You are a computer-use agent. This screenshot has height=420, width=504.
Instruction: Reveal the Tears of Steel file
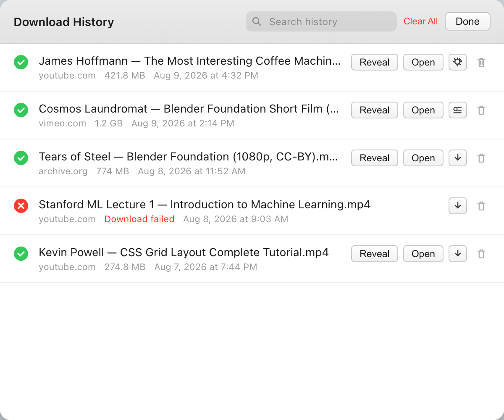click(375, 158)
